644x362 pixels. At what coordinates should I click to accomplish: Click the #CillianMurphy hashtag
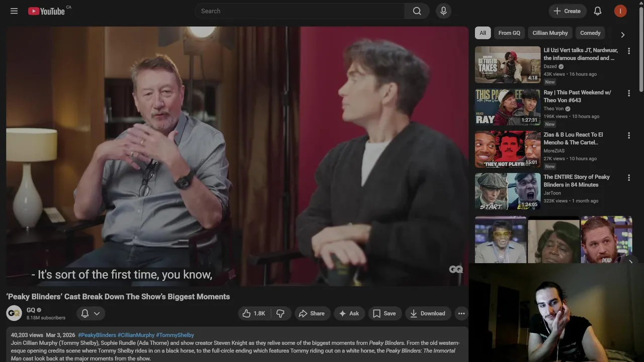136,335
